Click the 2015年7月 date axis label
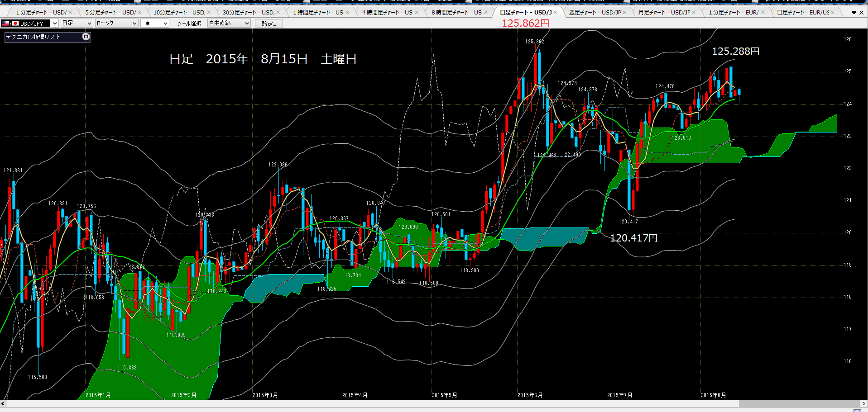Screen dimensions: 868x412 click(x=620, y=395)
